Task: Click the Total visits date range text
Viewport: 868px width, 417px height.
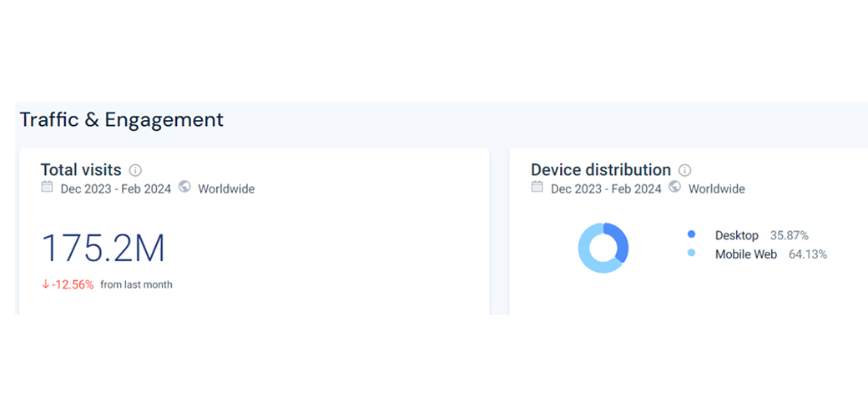Action: point(115,189)
